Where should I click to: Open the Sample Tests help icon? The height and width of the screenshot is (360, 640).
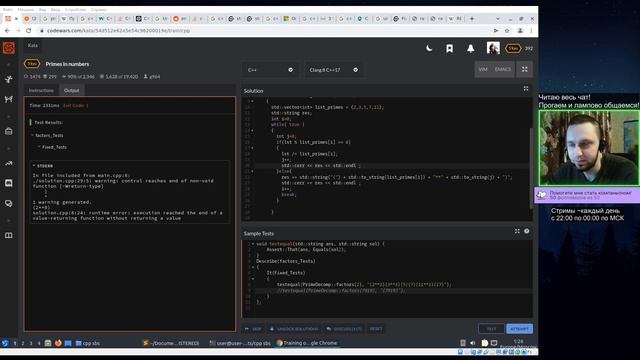coord(527,231)
